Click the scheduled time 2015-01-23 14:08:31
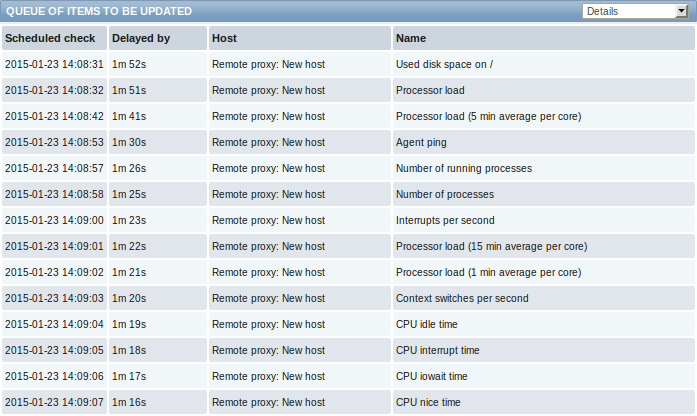The image size is (697, 416). coord(54,64)
